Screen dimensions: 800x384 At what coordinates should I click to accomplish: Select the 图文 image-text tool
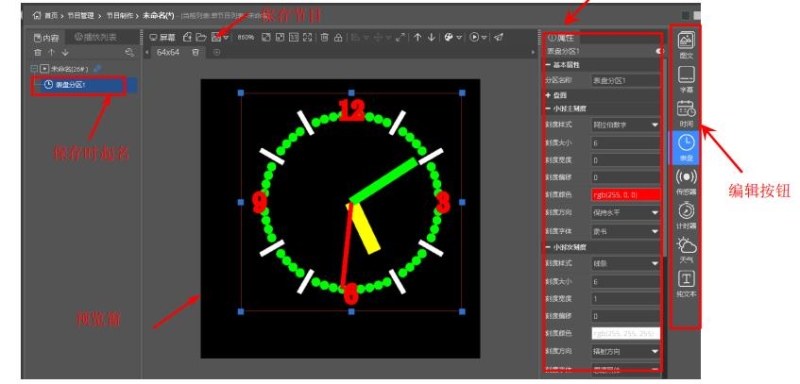[x=686, y=44]
